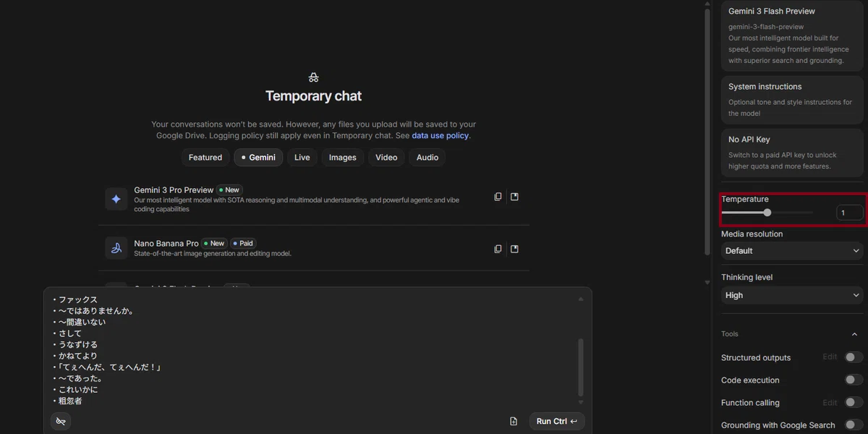Enable Grounding with Google Search switch

(854, 425)
